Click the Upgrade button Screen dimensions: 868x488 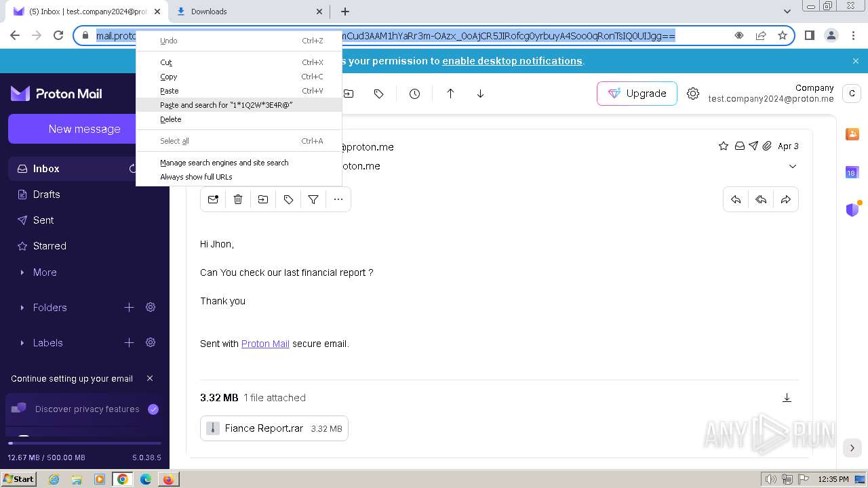(x=637, y=94)
